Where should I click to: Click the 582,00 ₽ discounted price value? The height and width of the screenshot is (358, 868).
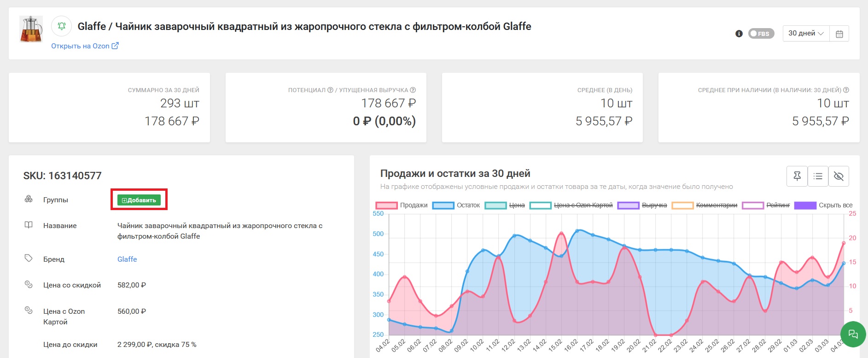(132, 285)
